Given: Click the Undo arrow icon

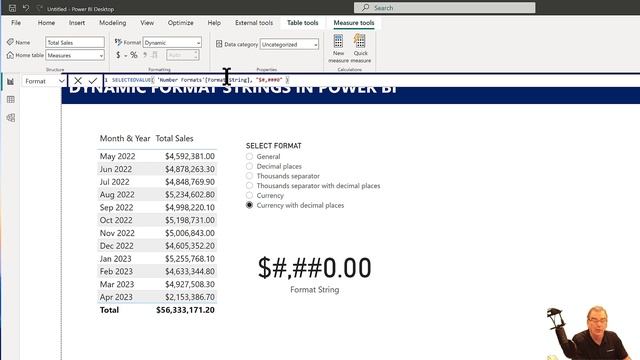Looking at the screenshot, I should [x=26, y=8].
